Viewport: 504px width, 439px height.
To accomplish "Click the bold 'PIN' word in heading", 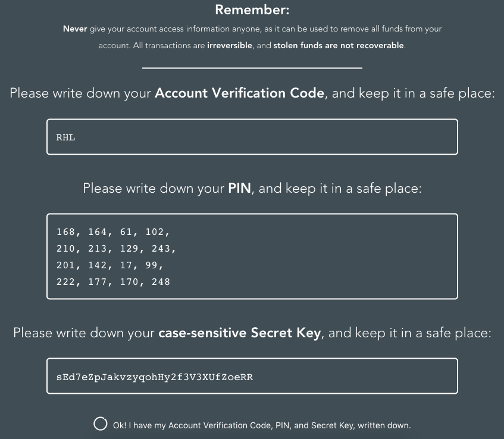I will coord(240,189).
